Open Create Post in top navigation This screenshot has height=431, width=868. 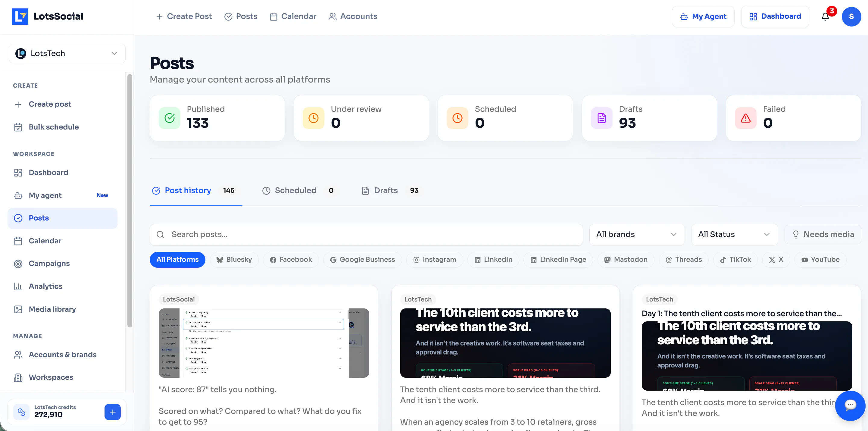(184, 17)
